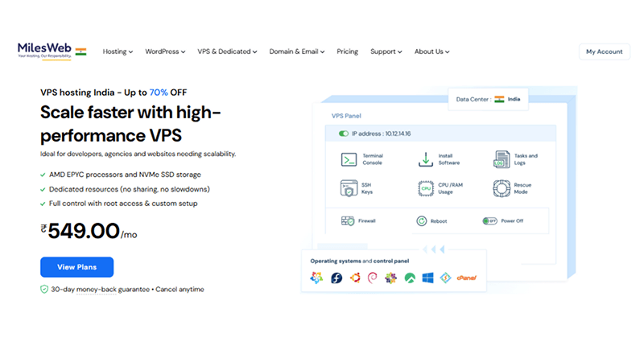Click the diamond-shaped control panel logo
The width and height of the screenshot is (644, 358).
tap(445, 278)
